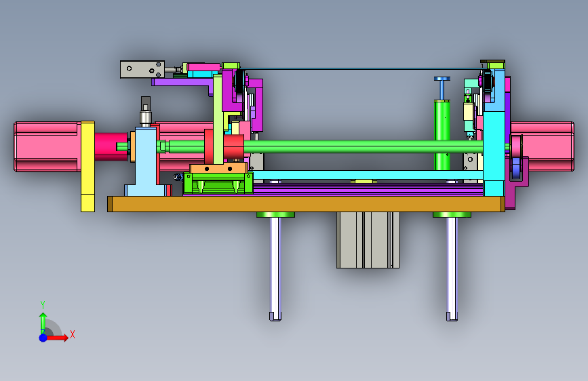Image resolution: width=588 pixels, height=381 pixels.
Task: Select the gray cylinder block under base plate
Action: (x=368, y=240)
